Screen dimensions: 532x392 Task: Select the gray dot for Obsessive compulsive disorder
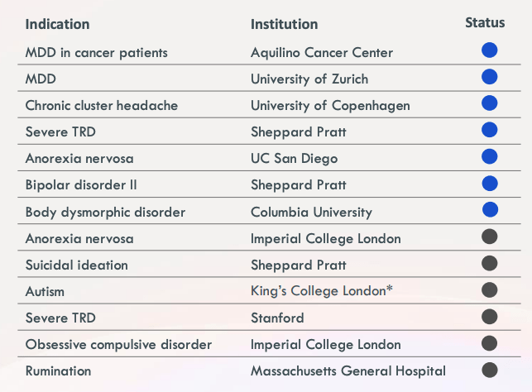[489, 343]
